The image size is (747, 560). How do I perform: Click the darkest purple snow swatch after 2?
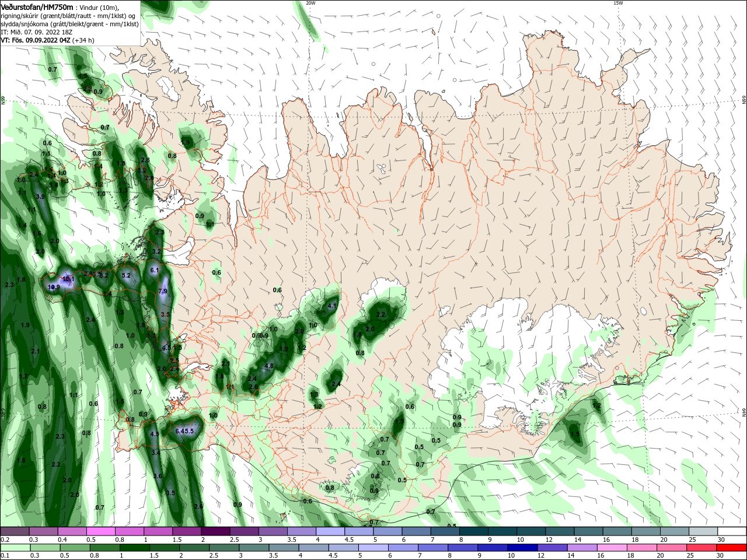tap(215, 531)
